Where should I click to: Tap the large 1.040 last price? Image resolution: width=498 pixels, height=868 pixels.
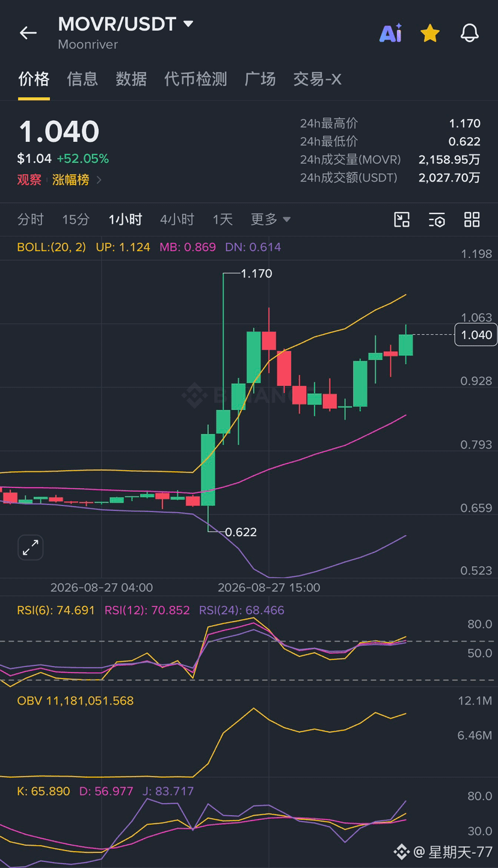(59, 132)
